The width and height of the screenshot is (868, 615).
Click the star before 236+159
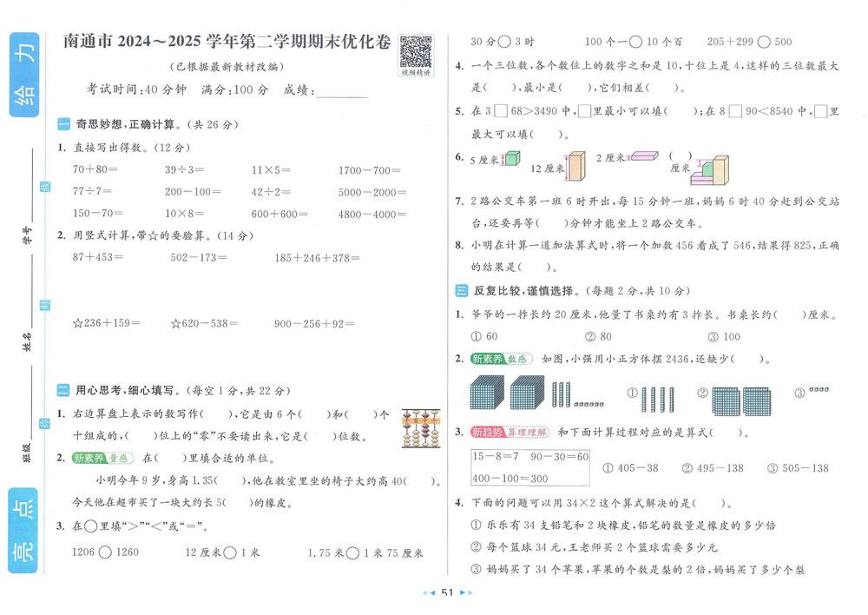coord(77,323)
